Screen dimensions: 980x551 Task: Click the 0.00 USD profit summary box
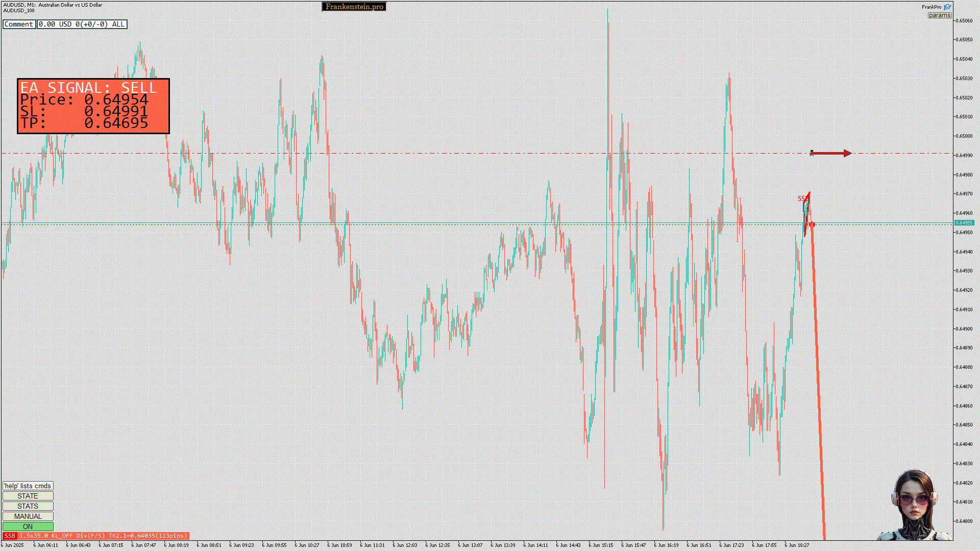point(82,24)
